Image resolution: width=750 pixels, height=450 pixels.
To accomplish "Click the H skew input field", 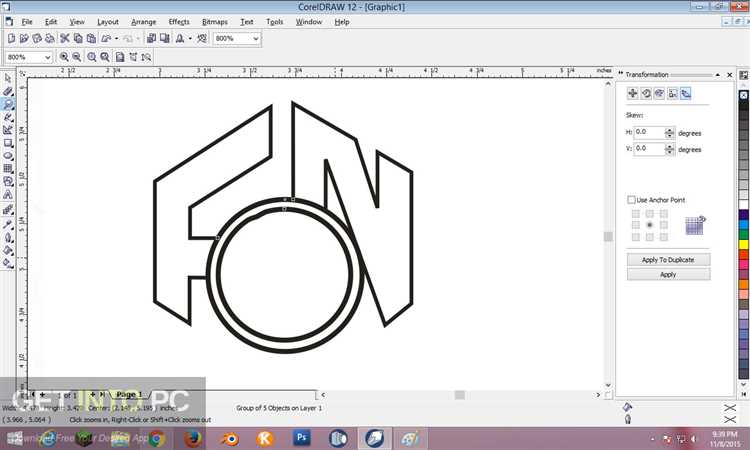I will [650, 132].
